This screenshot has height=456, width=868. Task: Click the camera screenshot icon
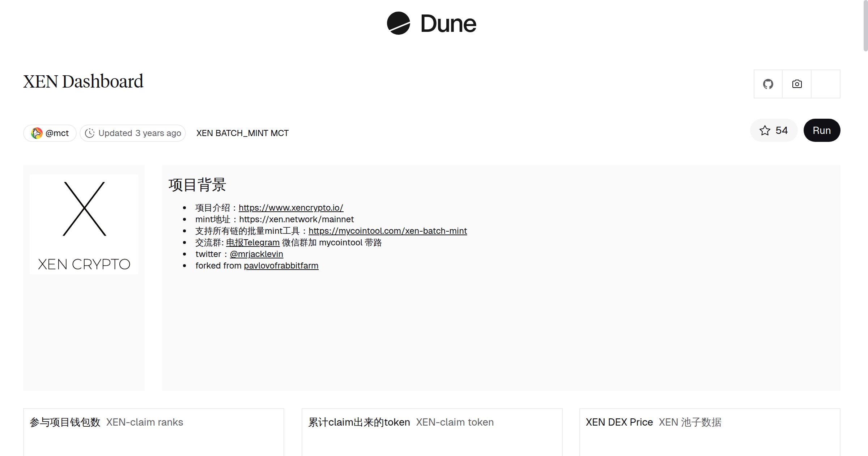coord(797,84)
